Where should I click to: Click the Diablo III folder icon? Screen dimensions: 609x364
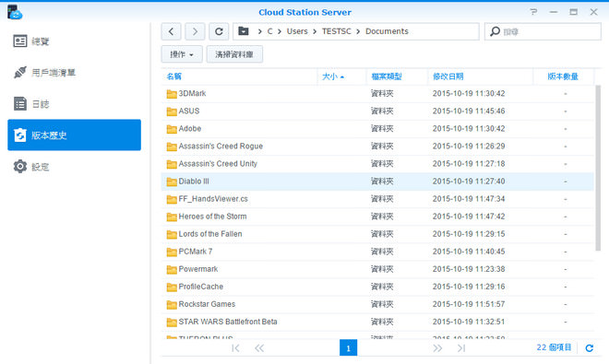(x=172, y=182)
